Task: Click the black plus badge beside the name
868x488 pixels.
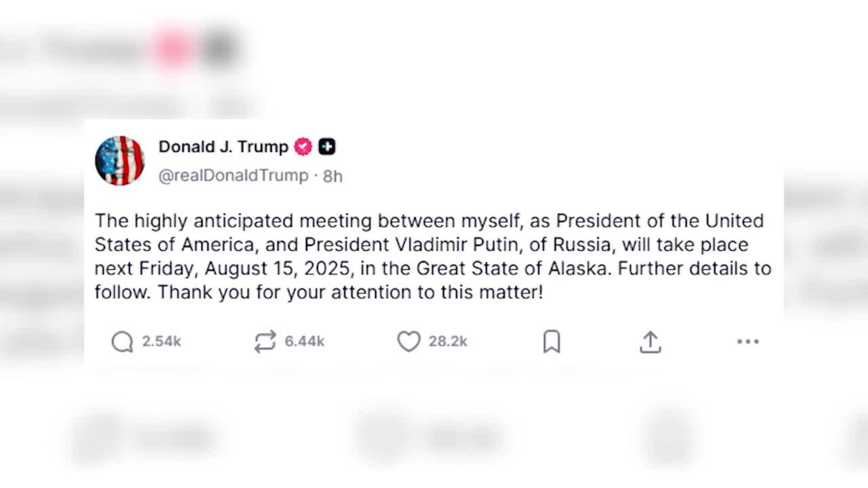Action: (x=327, y=147)
